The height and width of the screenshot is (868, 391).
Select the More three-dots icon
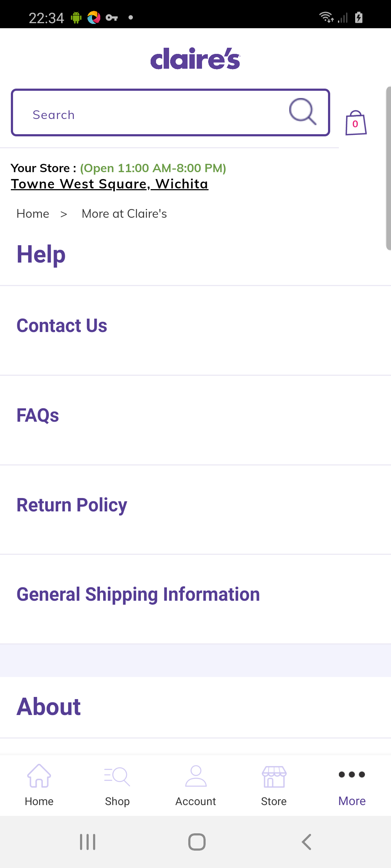[x=352, y=774]
